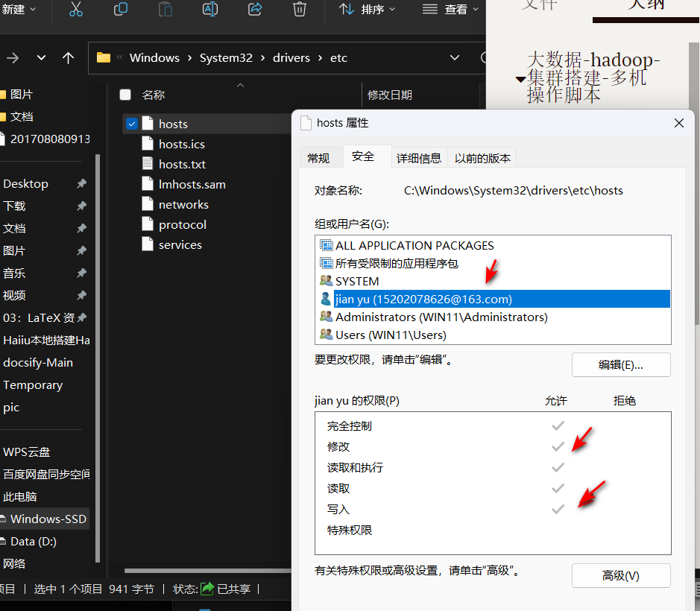Viewport: 700px width, 611px height.
Task: Toggle the select-all checkbox in the column header
Action: (x=125, y=95)
